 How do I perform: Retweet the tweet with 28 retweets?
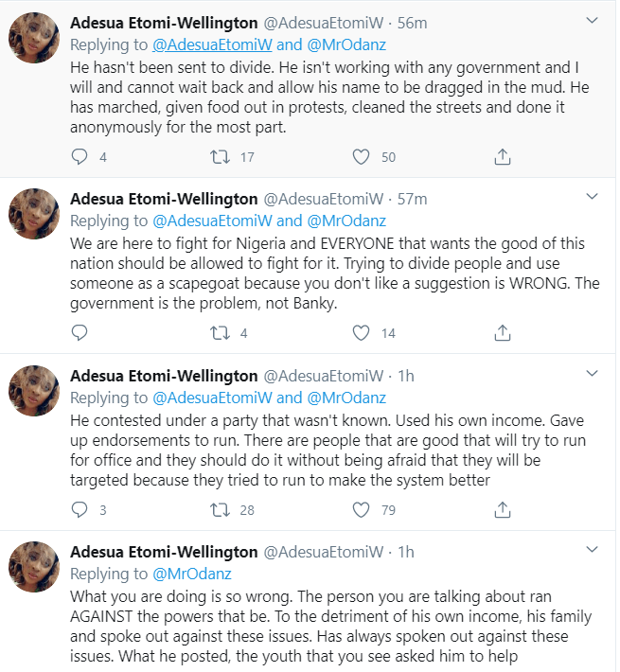pos(220,510)
